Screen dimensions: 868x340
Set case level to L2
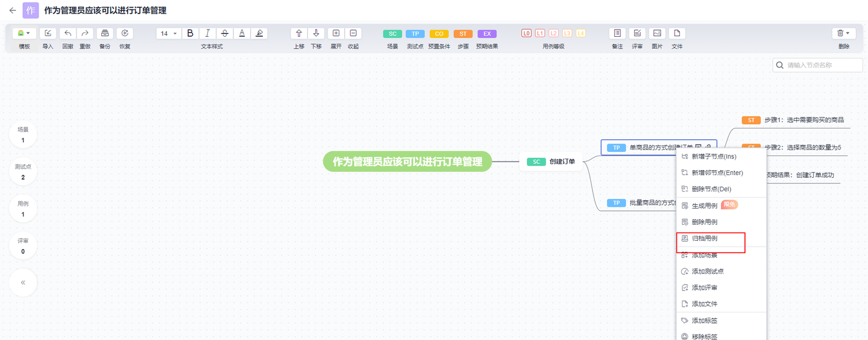(553, 33)
